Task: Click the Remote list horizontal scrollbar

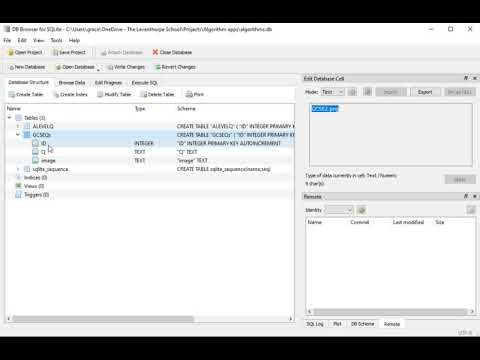Action: (391, 312)
